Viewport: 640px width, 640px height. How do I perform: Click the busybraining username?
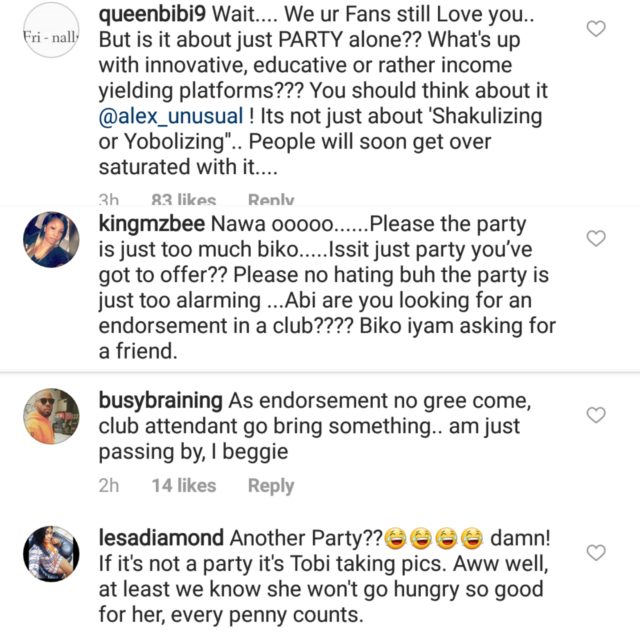pyautogui.click(x=161, y=400)
